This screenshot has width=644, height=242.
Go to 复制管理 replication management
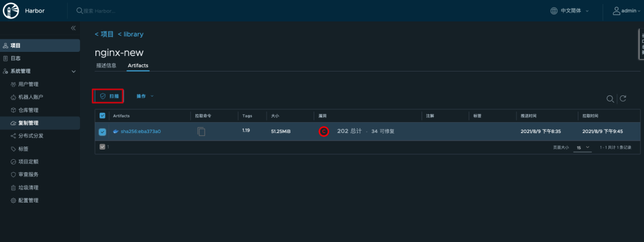[x=40, y=123]
